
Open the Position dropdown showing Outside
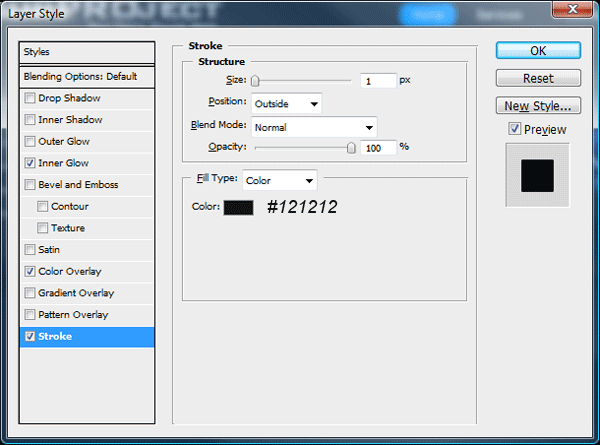pos(287,104)
